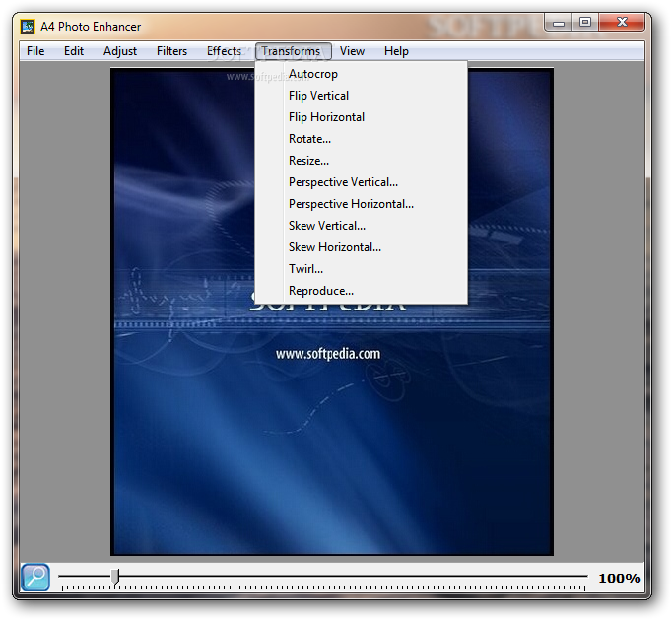Select the Reproduce... entry
The image size is (672, 620).
click(x=361, y=291)
